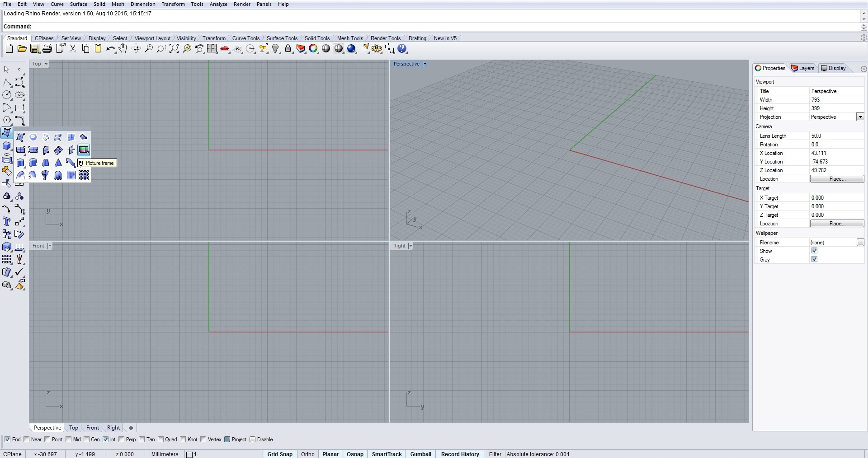The width and height of the screenshot is (868, 458).
Task: Uncheck the Gray wallpaper checkbox
Action: pos(814,259)
